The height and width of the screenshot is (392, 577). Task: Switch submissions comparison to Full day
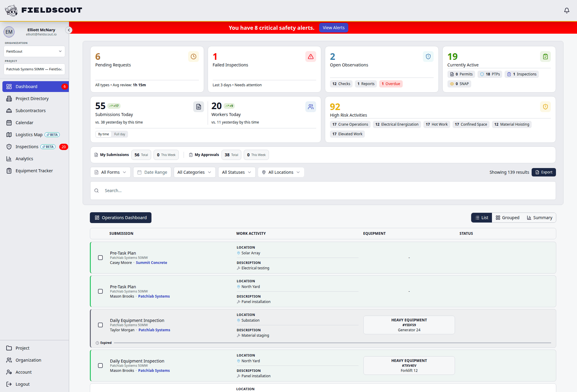coord(120,134)
